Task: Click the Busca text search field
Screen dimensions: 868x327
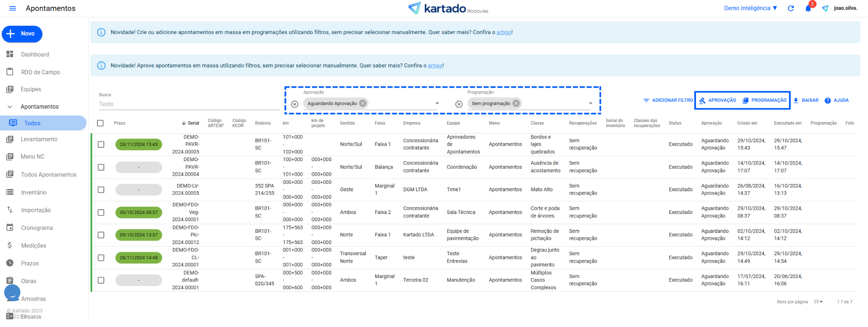Action: [x=189, y=104]
